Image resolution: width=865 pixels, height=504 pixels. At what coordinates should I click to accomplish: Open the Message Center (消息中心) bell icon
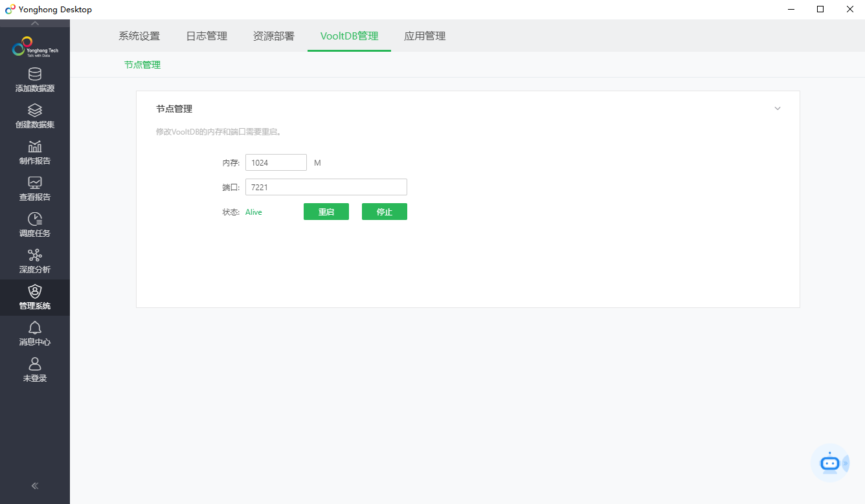tap(35, 328)
